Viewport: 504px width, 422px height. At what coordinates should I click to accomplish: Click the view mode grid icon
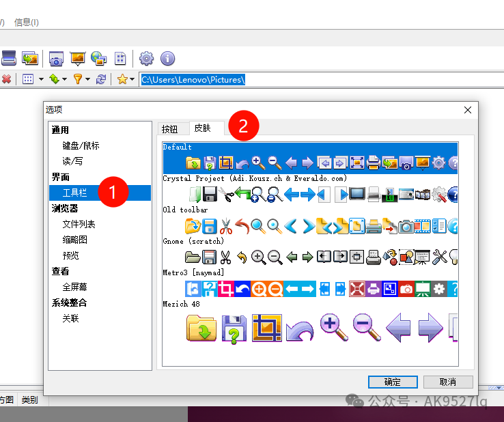(28, 79)
